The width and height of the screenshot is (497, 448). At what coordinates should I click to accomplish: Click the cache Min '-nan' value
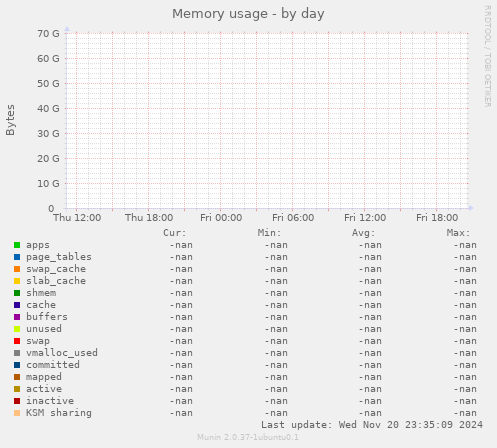pyautogui.click(x=276, y=305)
